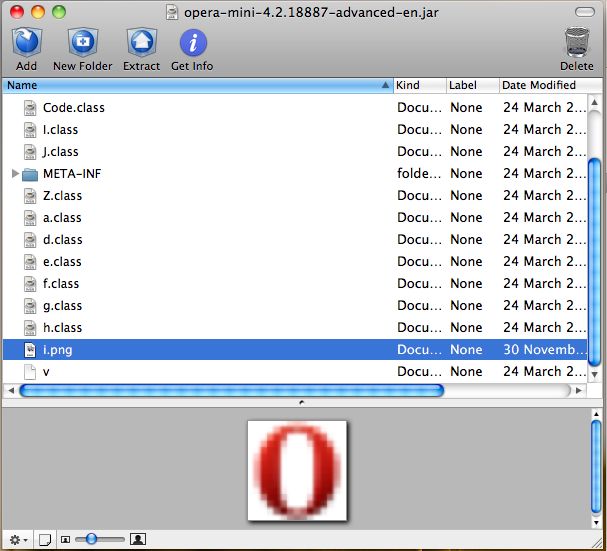The width and height of the screenshot is (607, 551).
Task: Click the preview pane scroll down arrow
Action: 596,522
